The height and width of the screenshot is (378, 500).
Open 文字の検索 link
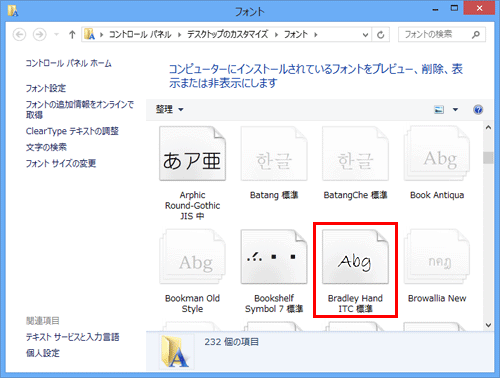[x=46, y=147]
